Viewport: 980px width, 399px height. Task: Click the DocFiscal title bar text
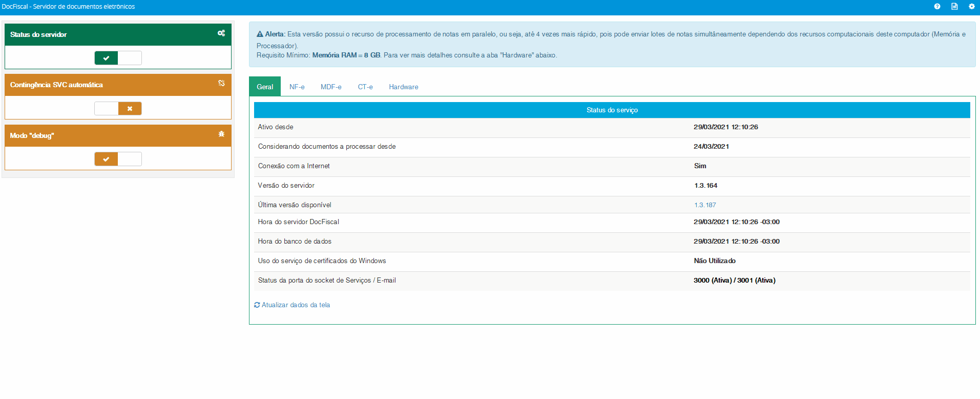pyautogui.click(x=68, y=7)
